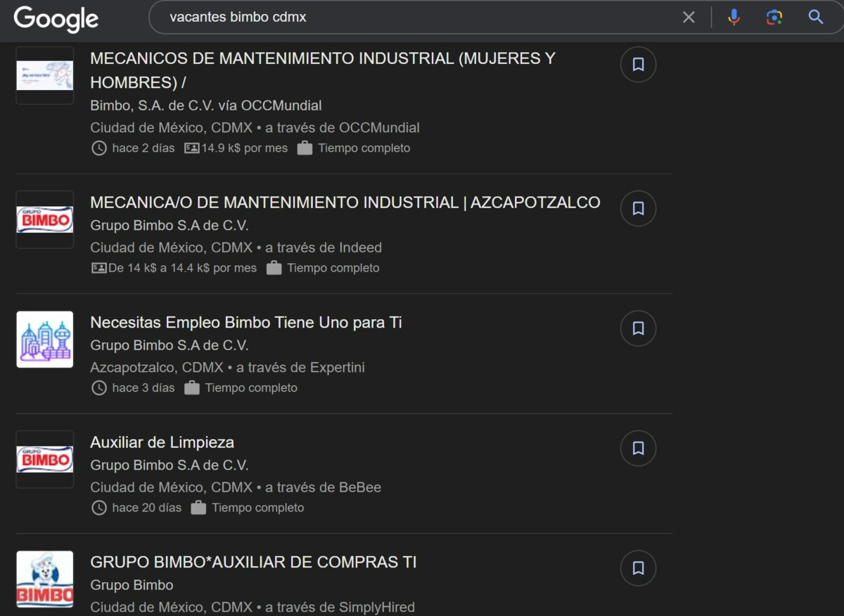This screenshot has height=616, width=844.
Task: Click the 'Grupo Bimbo' company name under COMPRAS TI
Action: (x=132, y=585)
